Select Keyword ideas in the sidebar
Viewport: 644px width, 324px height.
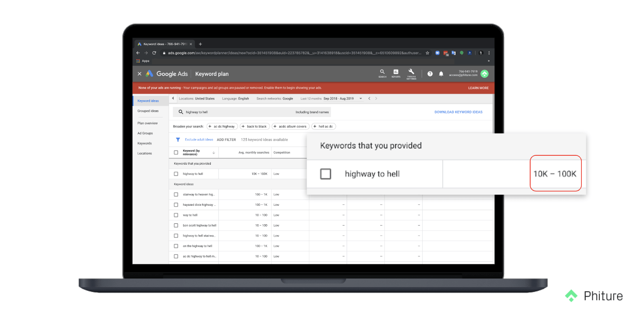pos(148,101)
